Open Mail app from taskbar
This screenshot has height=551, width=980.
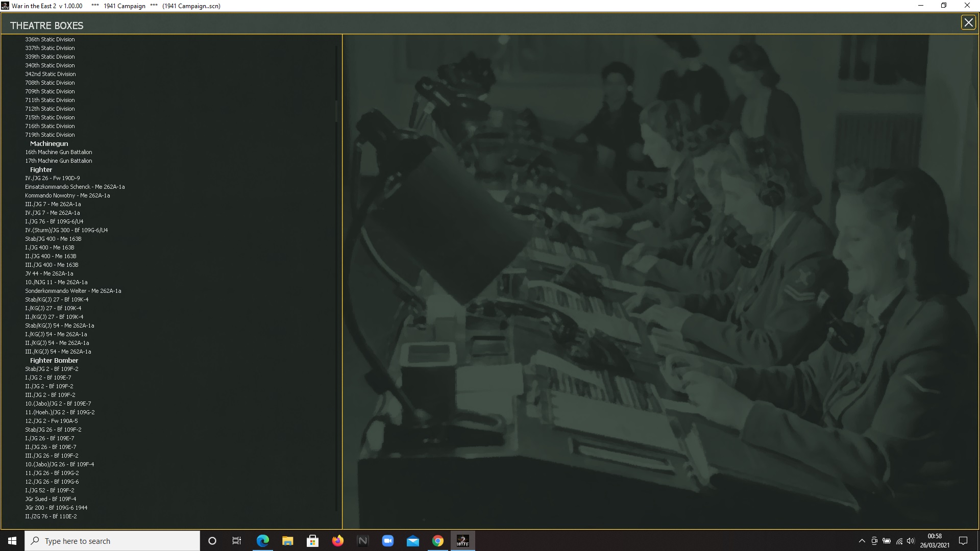412,541
